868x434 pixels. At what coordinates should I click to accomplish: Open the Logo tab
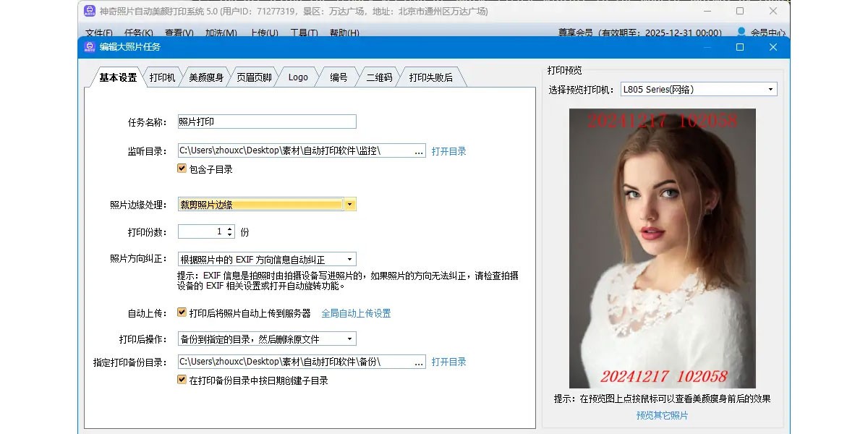pos(298,77)
